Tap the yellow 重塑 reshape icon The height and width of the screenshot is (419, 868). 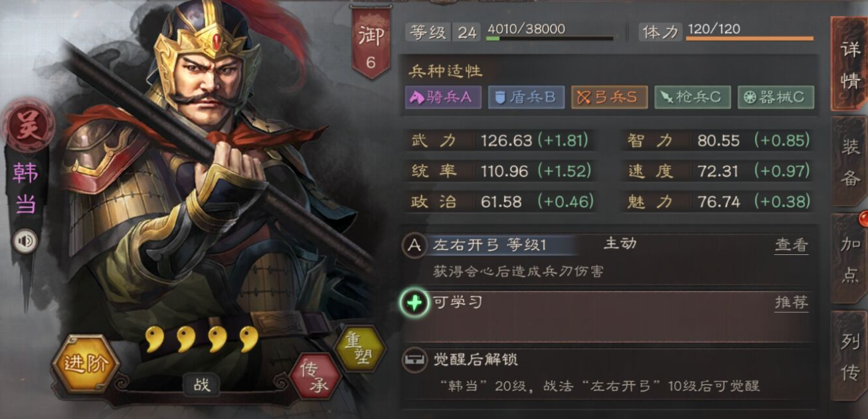coord(359,349)
